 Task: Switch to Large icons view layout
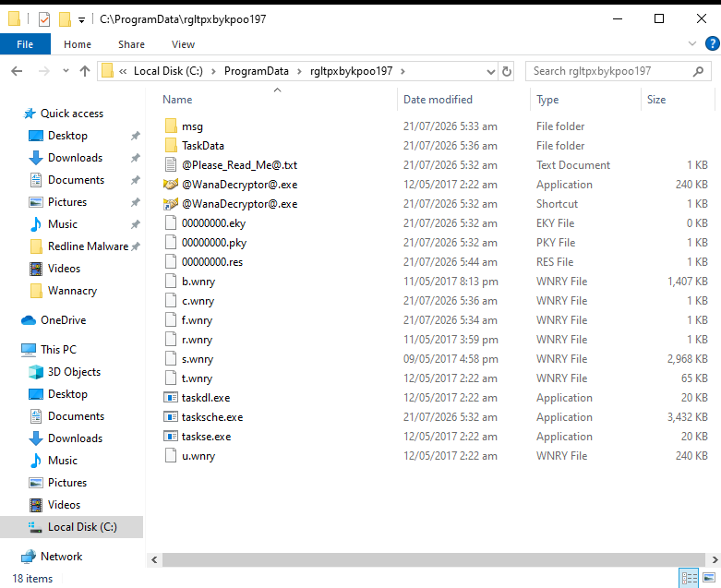click(x=709, y=578)
